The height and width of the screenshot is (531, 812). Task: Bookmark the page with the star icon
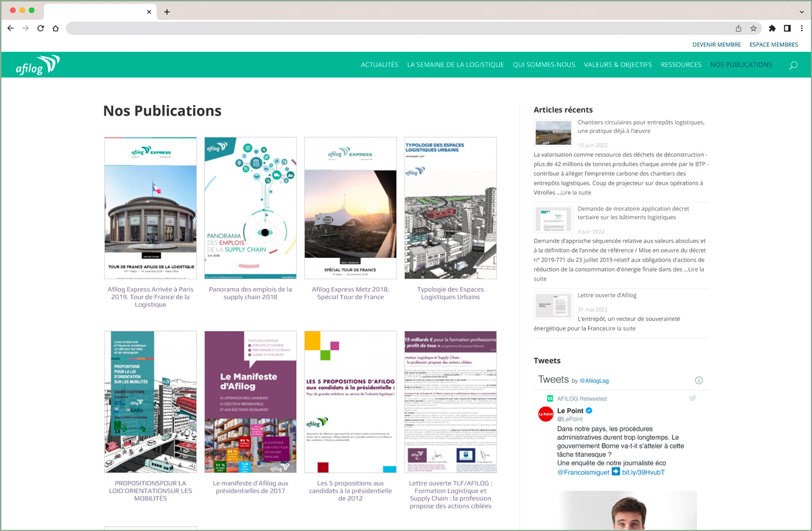point(753,28)
